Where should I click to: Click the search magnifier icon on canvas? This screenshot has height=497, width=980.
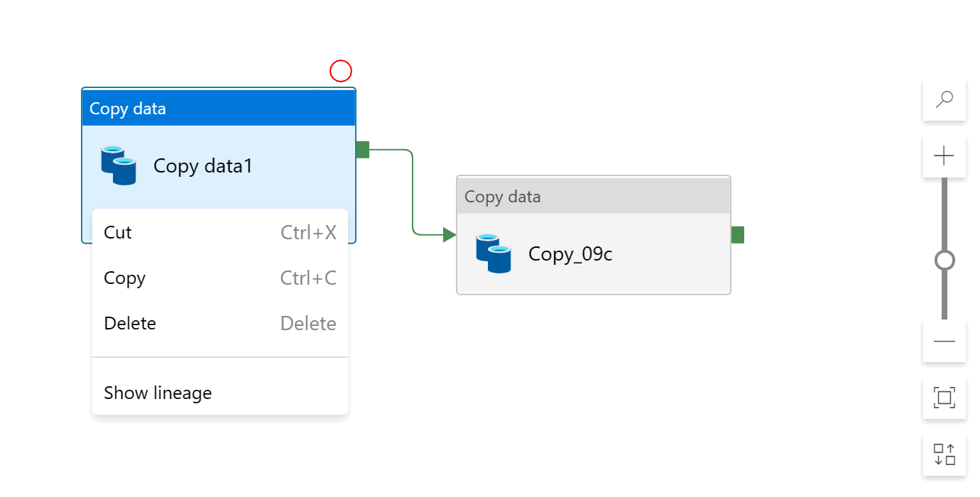click(944, 99)
